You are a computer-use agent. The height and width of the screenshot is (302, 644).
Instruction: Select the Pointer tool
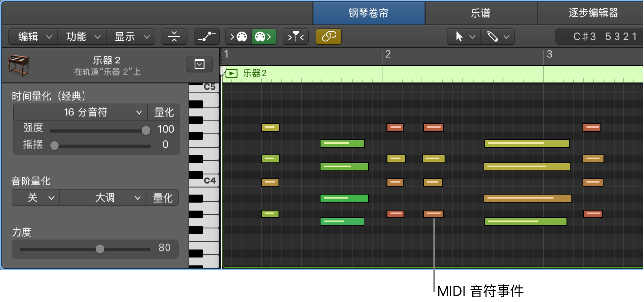(459, 36)
